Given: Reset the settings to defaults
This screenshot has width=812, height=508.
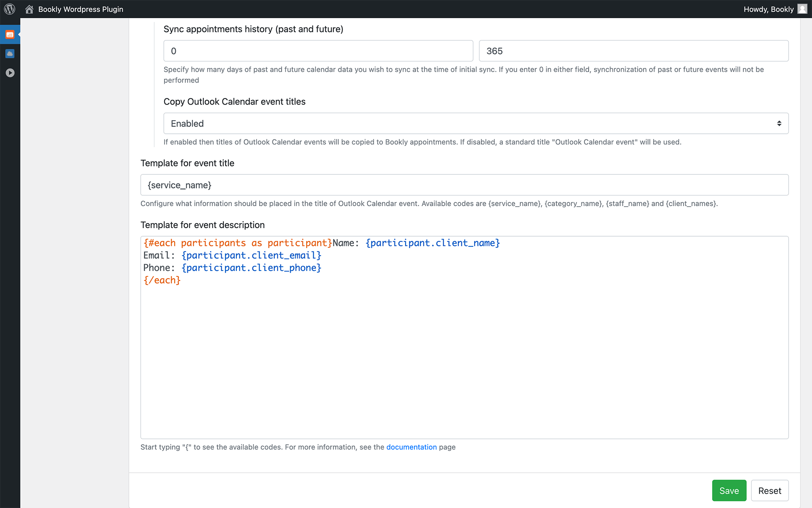Looking at the screenshot, I should pyautogui.click(x=769, y=490).
